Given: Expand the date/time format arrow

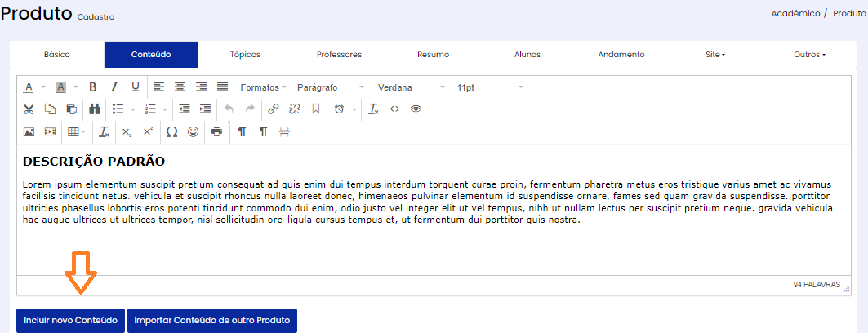Looking at the screenshot, I should (x=354, y=109).
